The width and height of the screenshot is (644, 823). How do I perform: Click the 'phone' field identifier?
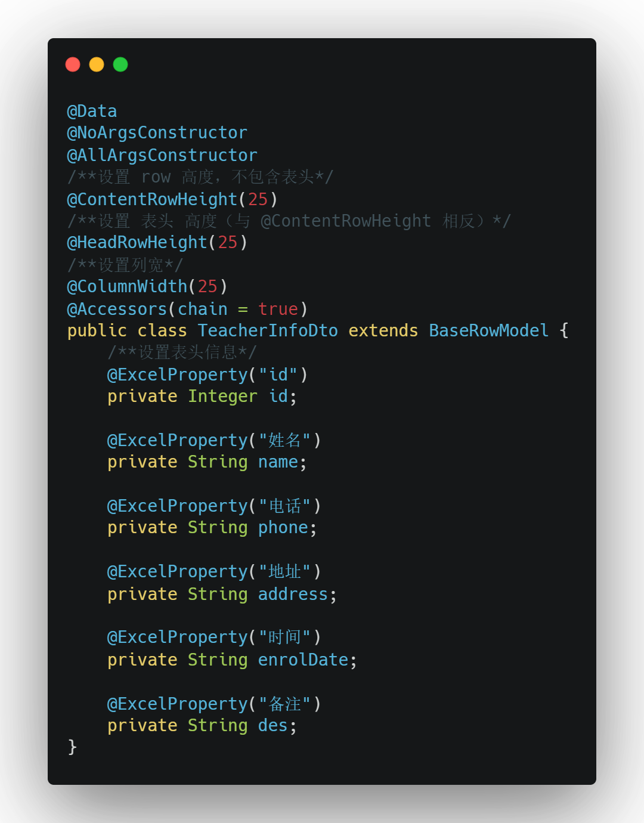283,528
